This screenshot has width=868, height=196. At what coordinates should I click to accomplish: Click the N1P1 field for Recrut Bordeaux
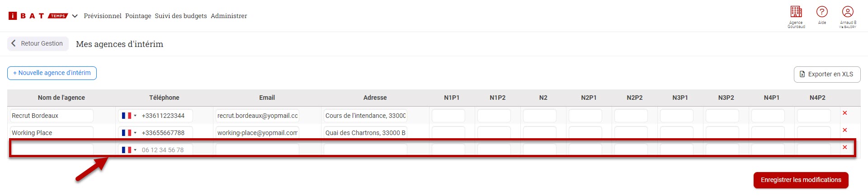point(448,116)
